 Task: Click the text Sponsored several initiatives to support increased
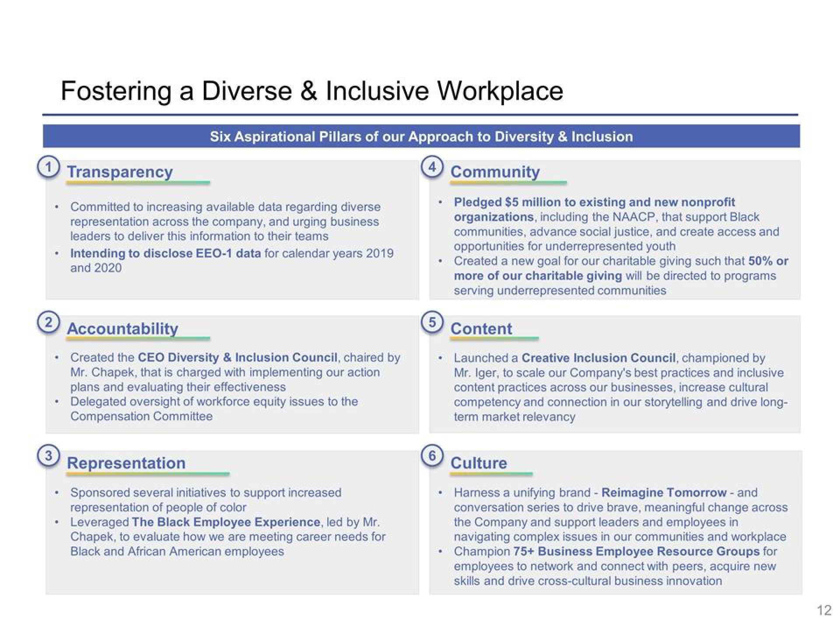206,493
